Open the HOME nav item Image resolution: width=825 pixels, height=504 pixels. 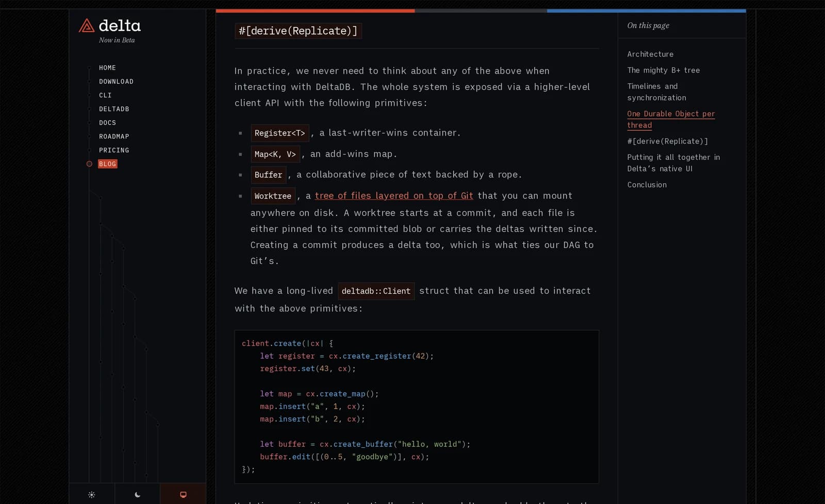coord(107,68)
